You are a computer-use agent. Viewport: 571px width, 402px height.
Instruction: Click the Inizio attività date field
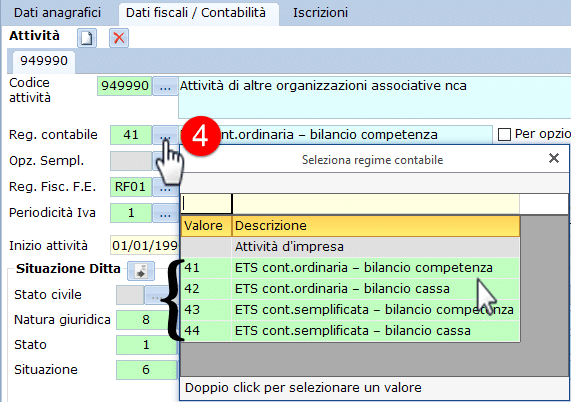[145, 246]
